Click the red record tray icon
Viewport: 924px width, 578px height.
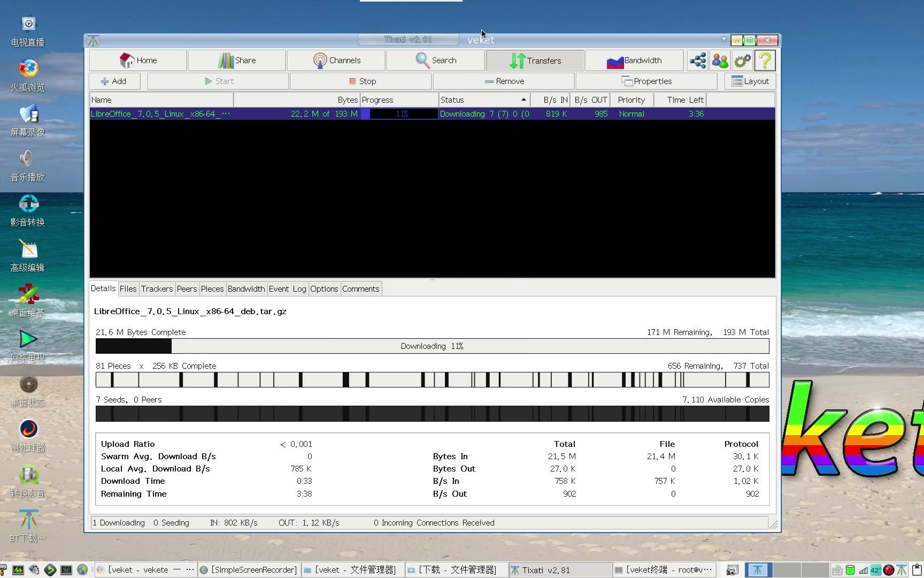pos(889,570)
